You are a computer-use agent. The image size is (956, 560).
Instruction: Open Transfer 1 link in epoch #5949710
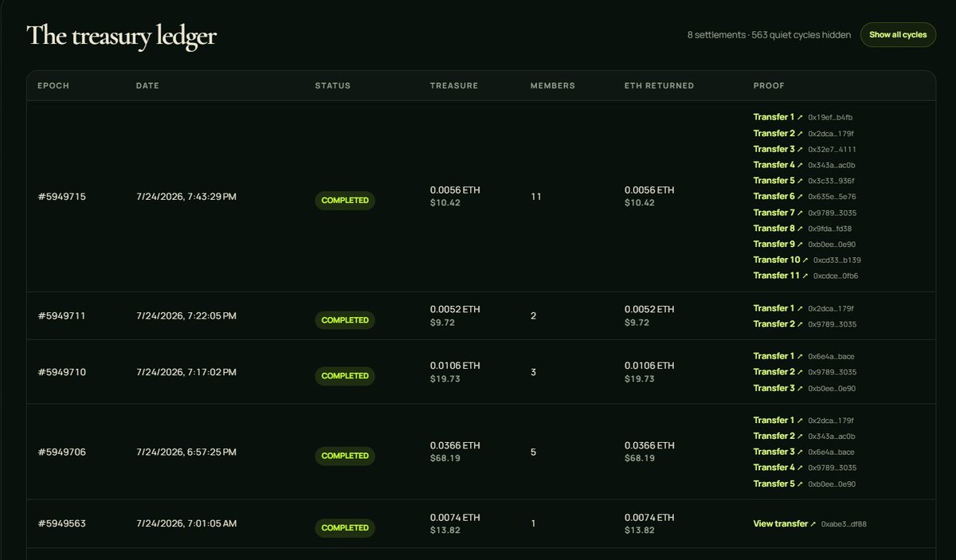point(778,356)
